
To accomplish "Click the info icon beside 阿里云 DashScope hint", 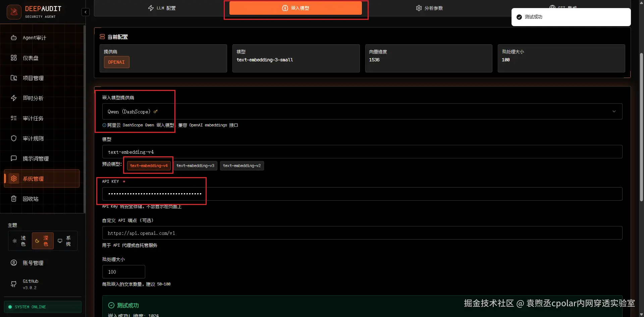I will pyautogui.click(x=104, y=125).
